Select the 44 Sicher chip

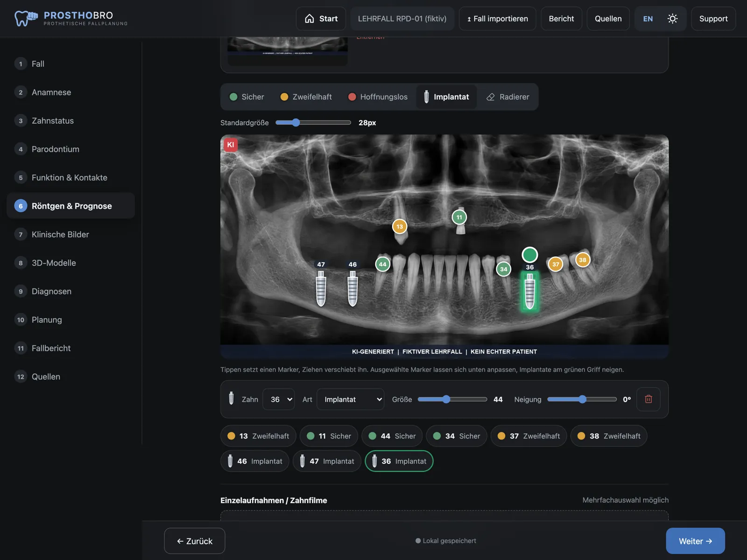tap(392, 436)
